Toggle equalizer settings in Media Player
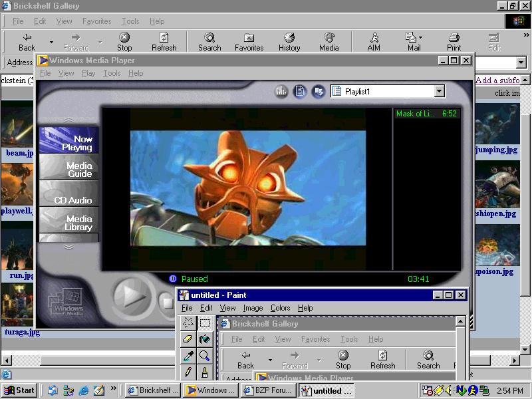Screen dimensions: 532x399 click(281, 91)
